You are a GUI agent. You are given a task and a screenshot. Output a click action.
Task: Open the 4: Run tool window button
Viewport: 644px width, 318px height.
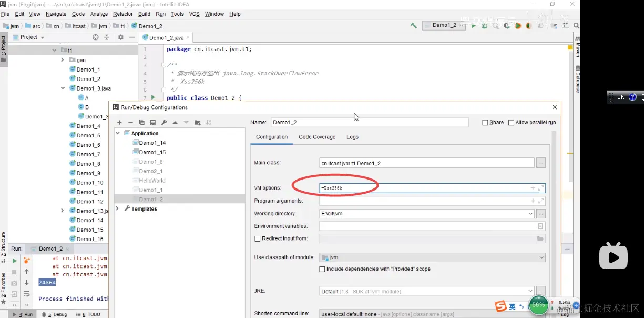[x=22, y=314]
